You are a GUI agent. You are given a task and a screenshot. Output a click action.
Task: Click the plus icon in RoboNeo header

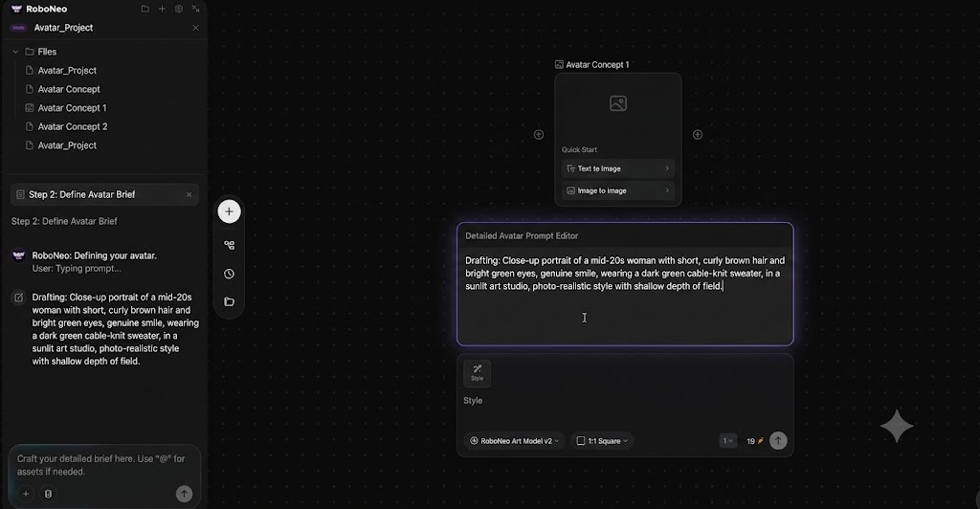click(162, 9)
